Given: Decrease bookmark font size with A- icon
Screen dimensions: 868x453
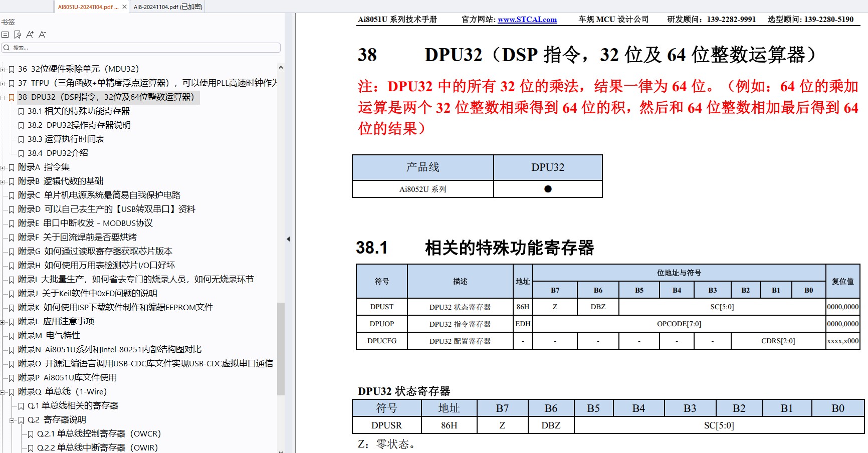Looking at the screenshot, I should coord(42,35).
